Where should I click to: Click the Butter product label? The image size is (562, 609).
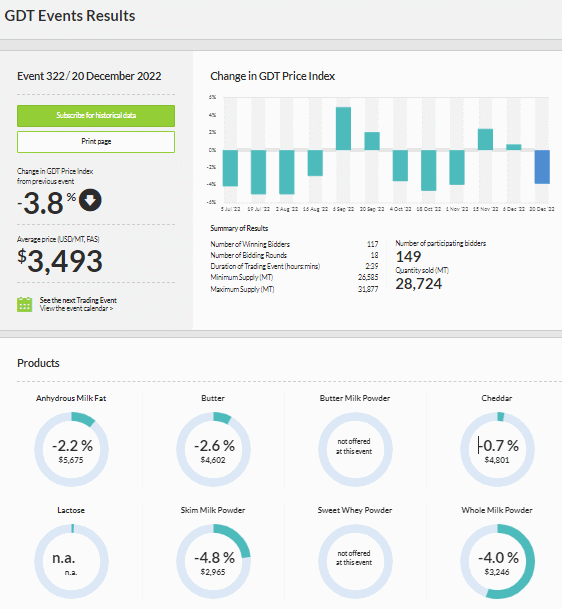(213, 398)
